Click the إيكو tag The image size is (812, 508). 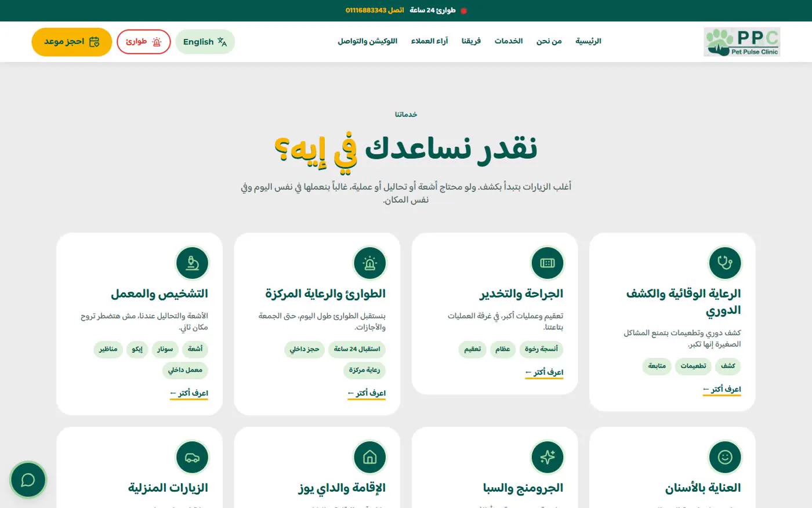tap(137, 349)
